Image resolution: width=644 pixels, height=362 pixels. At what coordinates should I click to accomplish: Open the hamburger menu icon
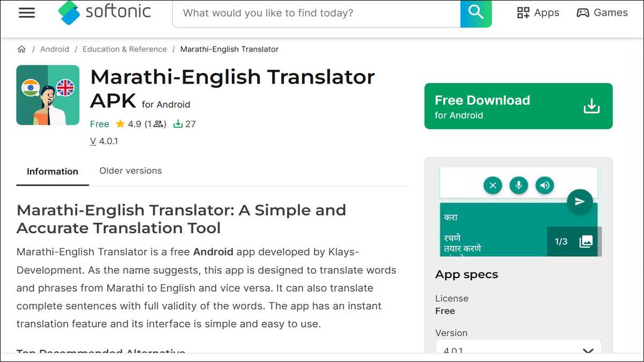pos(27,13)
